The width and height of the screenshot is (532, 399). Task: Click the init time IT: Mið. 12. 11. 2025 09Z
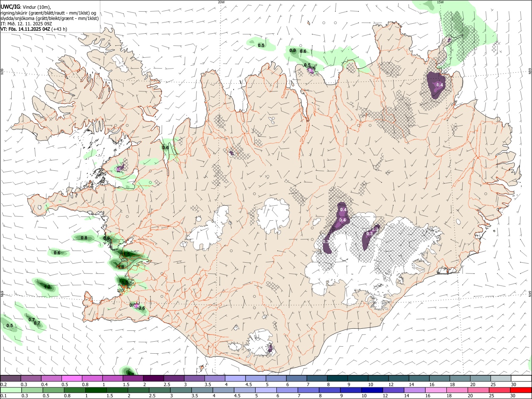point(26,24)
